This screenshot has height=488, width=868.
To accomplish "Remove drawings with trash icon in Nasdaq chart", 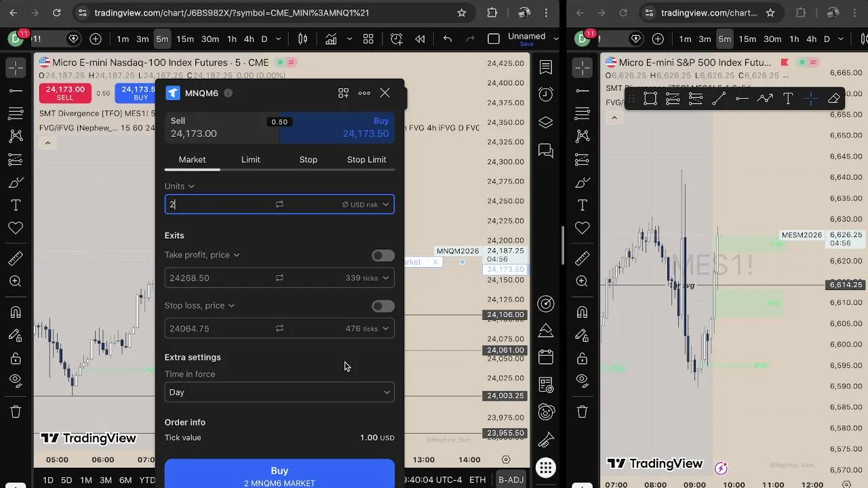I will click(16, 411).
